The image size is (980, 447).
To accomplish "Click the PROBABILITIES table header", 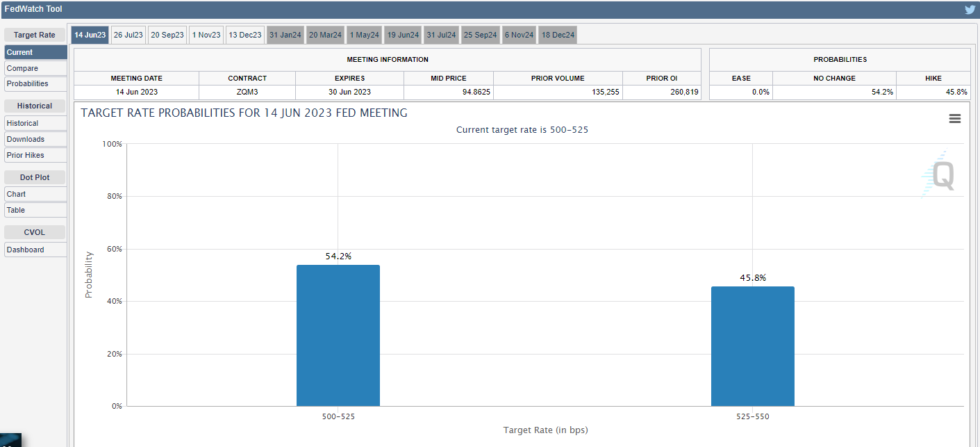I will click(840, 60).
